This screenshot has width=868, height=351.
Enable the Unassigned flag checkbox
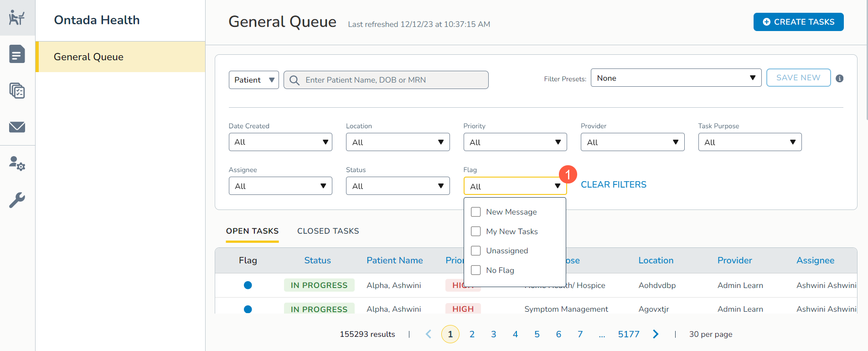pyautogui.click(x=475, y=251)
